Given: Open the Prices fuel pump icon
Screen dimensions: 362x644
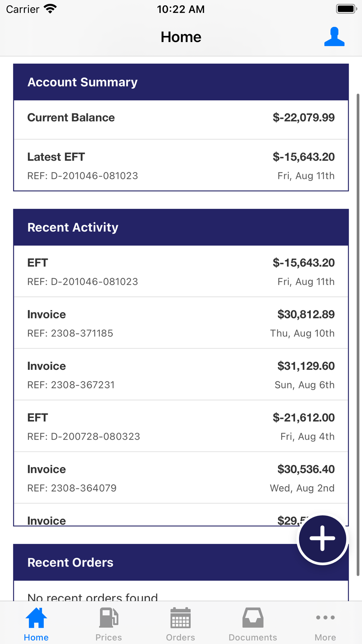Looking at the screenshot, I should point(109,618).
